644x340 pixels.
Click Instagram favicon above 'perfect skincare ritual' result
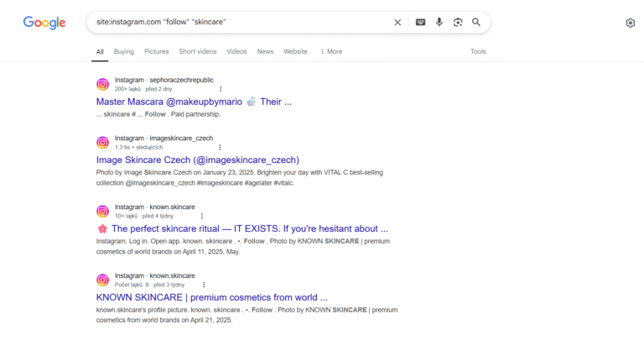pyautogui.click(x=102, y=212)
